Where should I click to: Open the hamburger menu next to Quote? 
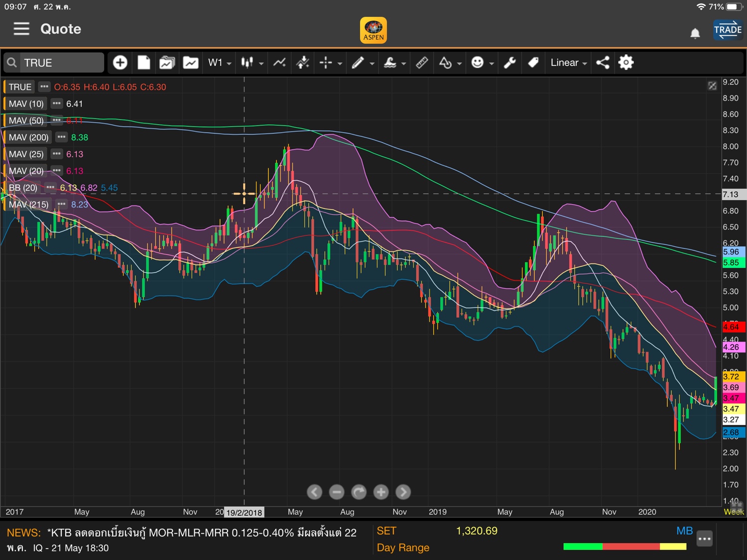[21, 29]
